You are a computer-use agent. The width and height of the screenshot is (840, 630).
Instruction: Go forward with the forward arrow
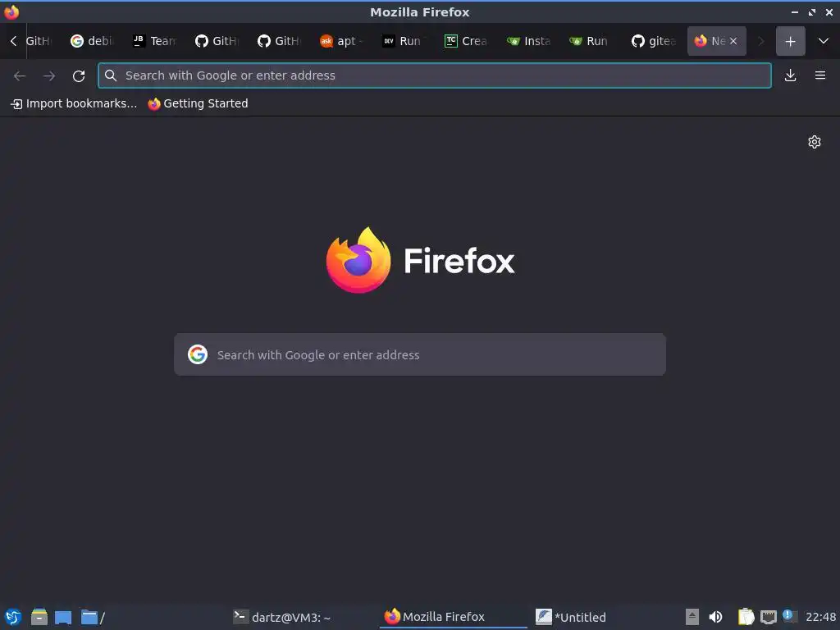pyautogui.click(x=49, y=75)
